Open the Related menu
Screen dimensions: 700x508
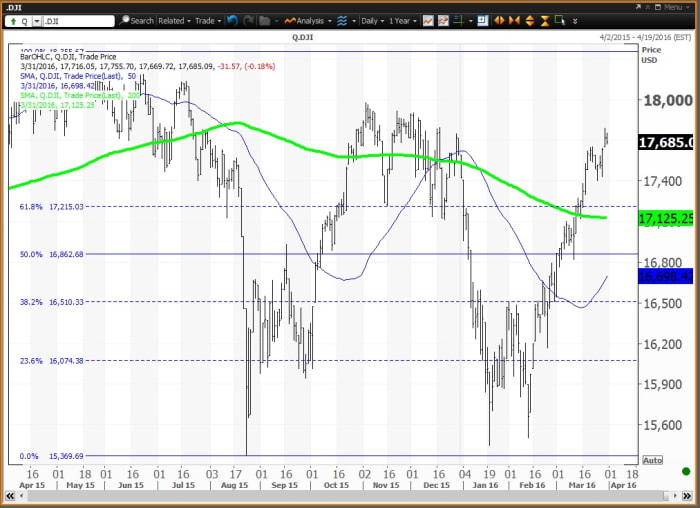[x=174, y=21]
